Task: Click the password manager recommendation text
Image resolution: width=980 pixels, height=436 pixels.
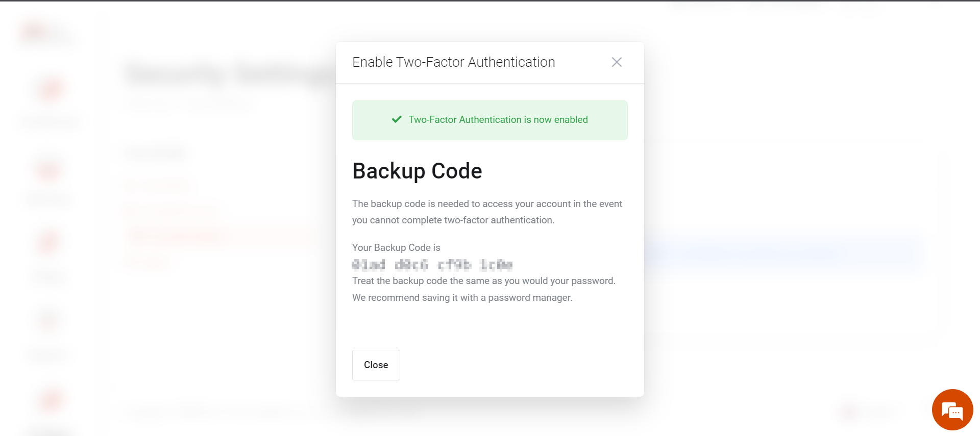Action: (x=462, y=298)
